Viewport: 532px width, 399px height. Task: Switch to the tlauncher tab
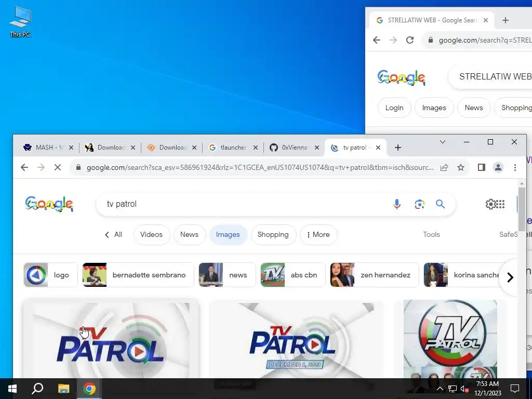click(x=233, y=148)
